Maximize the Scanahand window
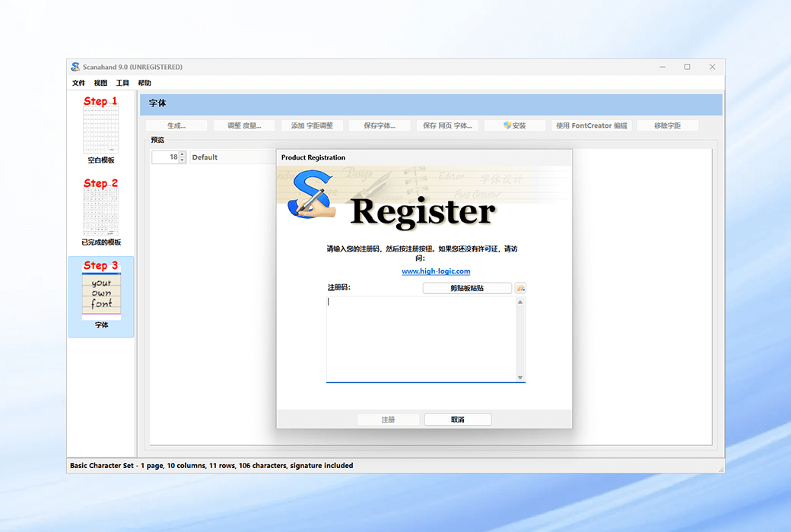Screen dimensions: 791x532 pyautogui.click(x=687, y=67)
